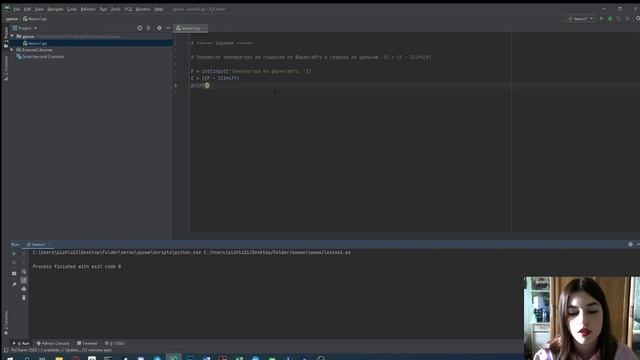Screen dimensions: 640x360
Task: Open the Navigate menu
Action: click(55, 9)
